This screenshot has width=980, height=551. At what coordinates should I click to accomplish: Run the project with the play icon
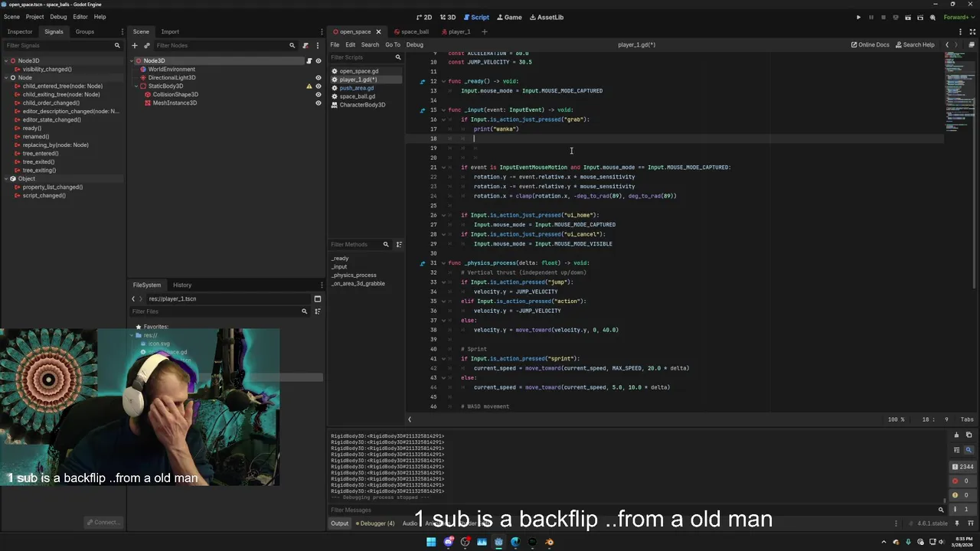tap(858, 17)
